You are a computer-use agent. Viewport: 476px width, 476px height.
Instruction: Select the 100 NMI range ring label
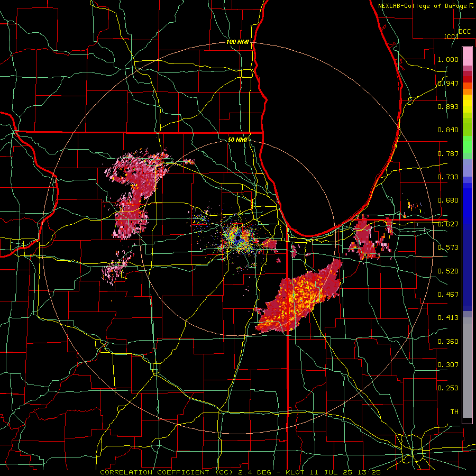point(237,42)
